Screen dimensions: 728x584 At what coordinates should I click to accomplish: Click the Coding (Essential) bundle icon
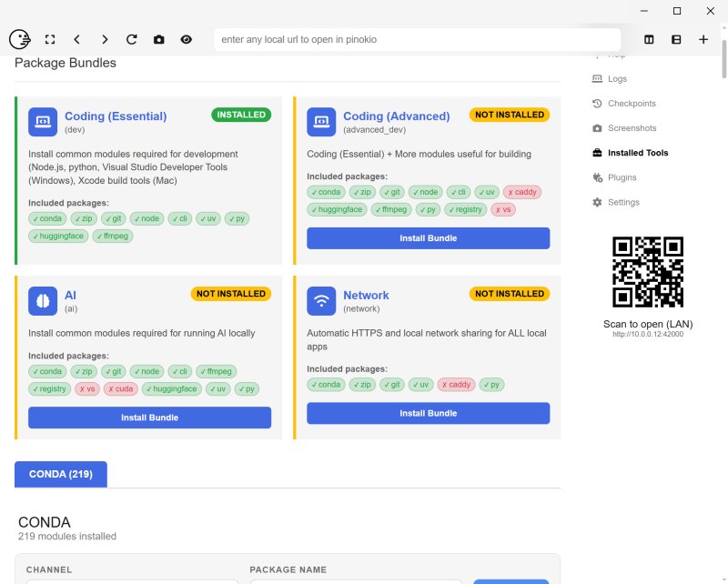[43, 122]
